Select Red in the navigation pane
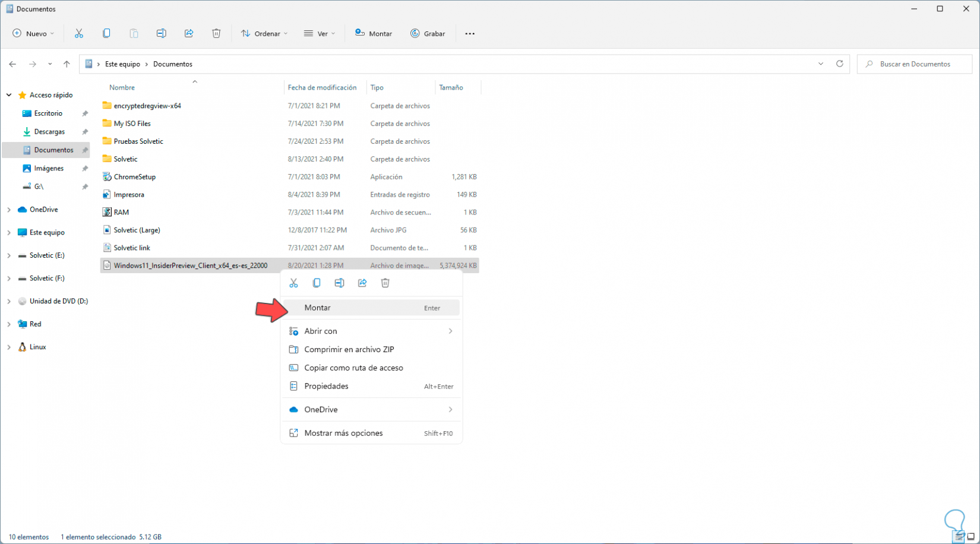The width and height of the screenshot is (980, 544). point(35,324)
